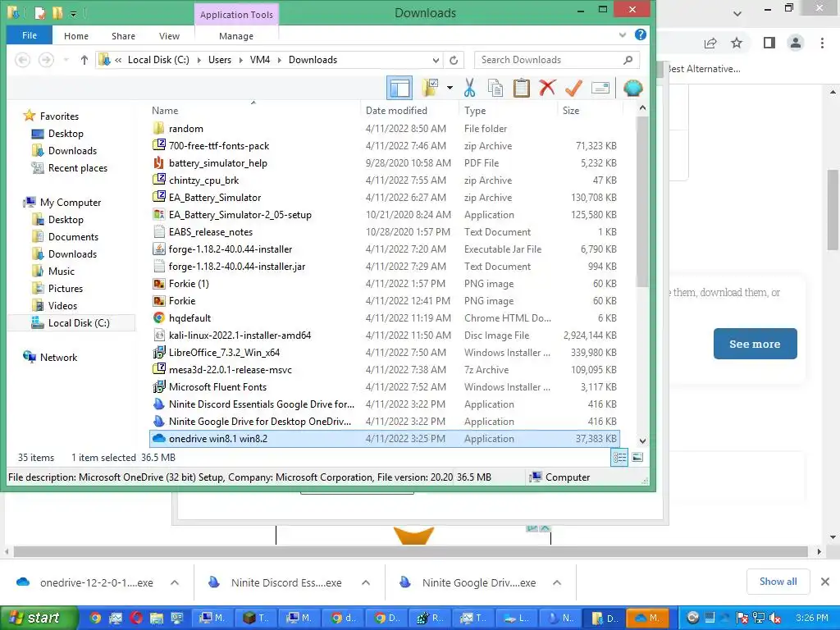The width and height of the screenshot is (840, 630).
Task: Click the browser share icon
Action: coord(710,43)
